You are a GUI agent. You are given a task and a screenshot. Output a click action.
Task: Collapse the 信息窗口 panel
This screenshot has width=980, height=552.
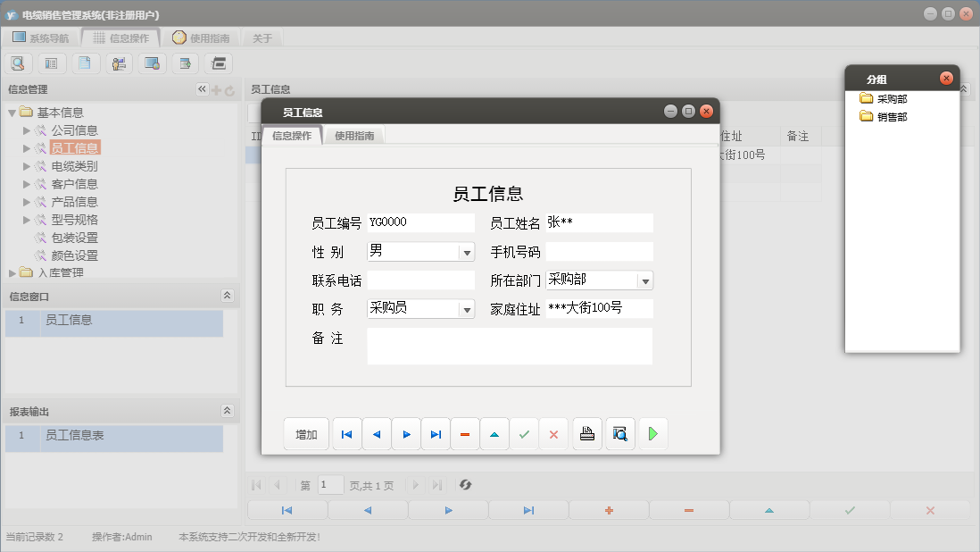pos(228,295)
